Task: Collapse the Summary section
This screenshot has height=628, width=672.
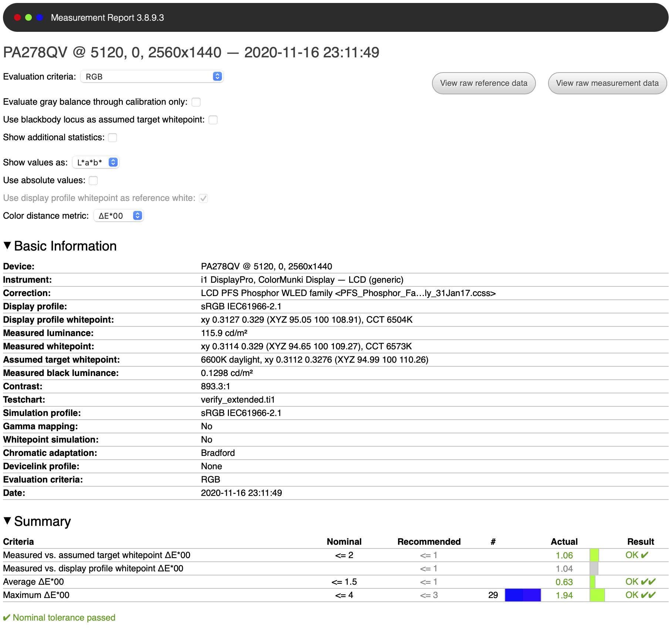Action: [x=7, y=521]
